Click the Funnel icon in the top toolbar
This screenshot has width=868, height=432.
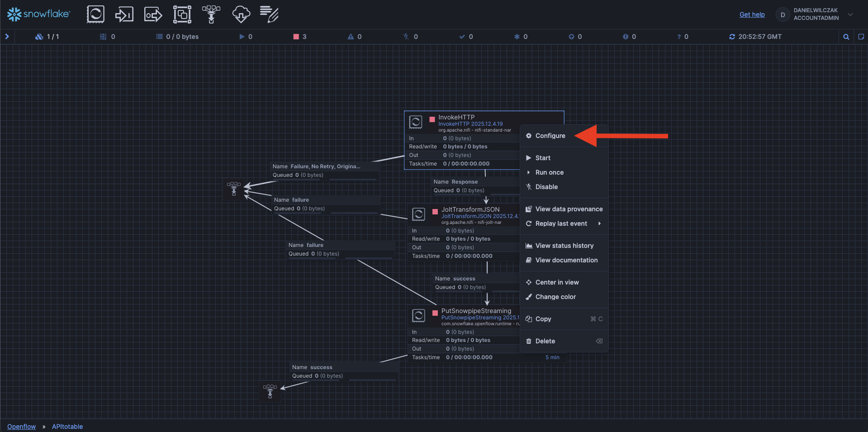[x=211, y=14]
